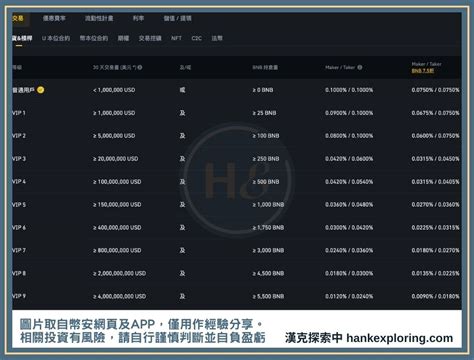Click the VIP 1 level row label
Screen dimensions: 474x360
[19, 113]
